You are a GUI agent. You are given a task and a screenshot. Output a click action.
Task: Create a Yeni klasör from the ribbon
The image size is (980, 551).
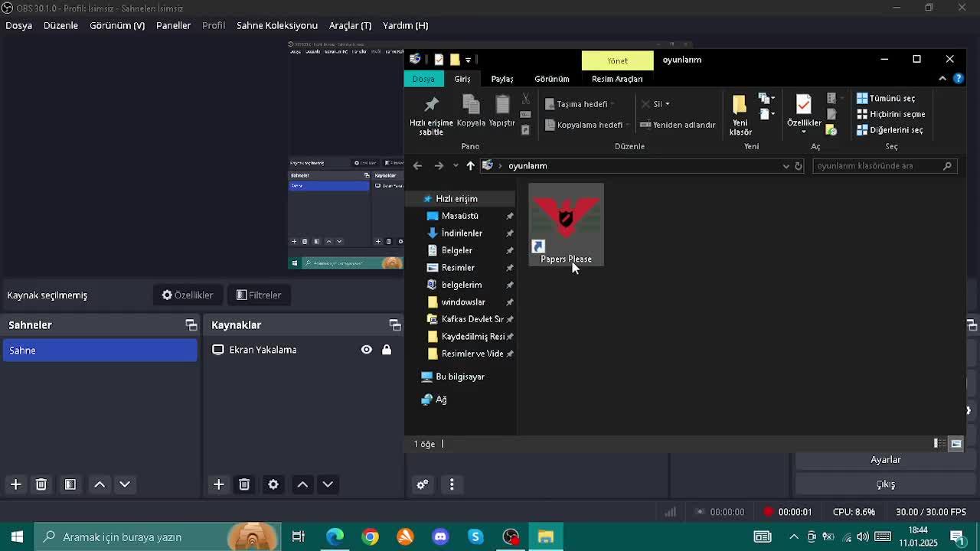click(739, 113)
